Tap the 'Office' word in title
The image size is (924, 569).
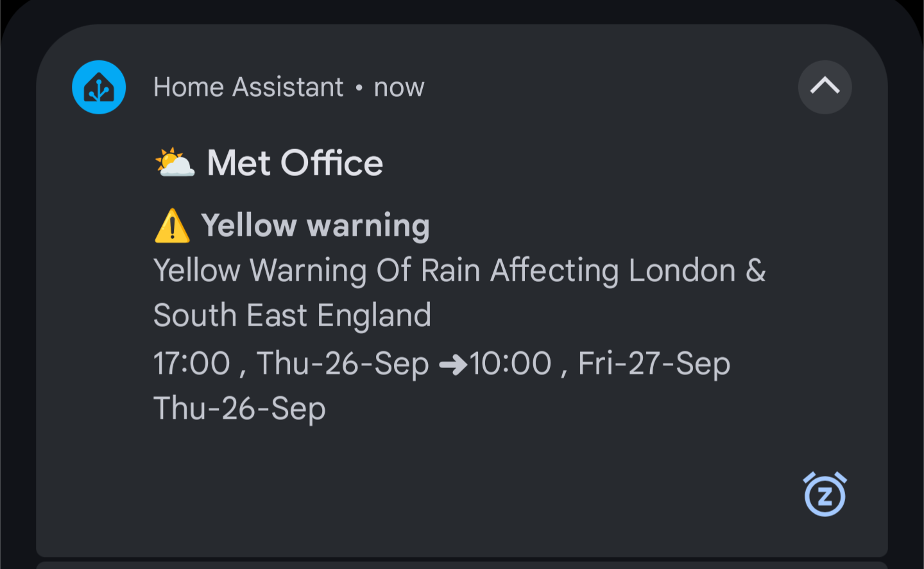point(332,162)
